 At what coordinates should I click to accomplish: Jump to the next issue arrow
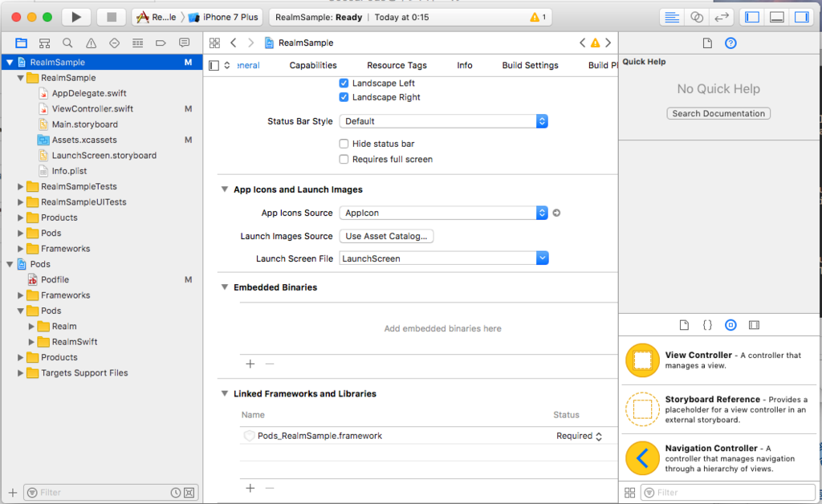[608, 43]
